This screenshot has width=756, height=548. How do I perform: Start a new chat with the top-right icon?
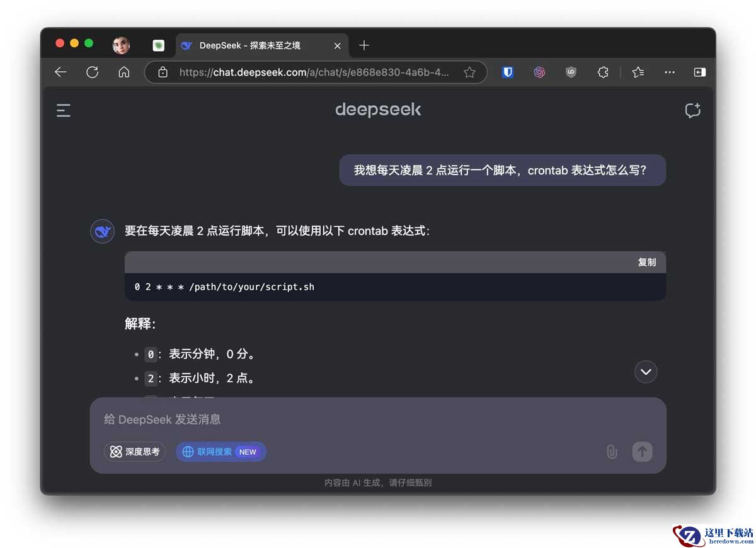692,111
